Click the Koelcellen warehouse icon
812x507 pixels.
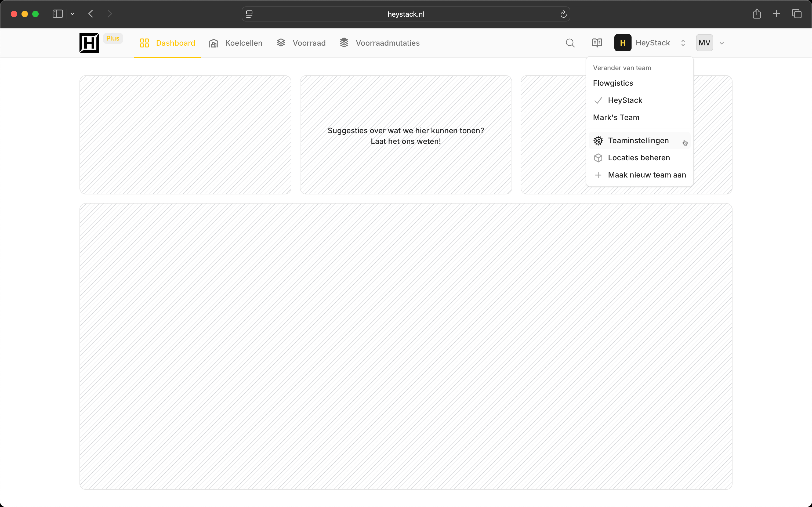214,43
